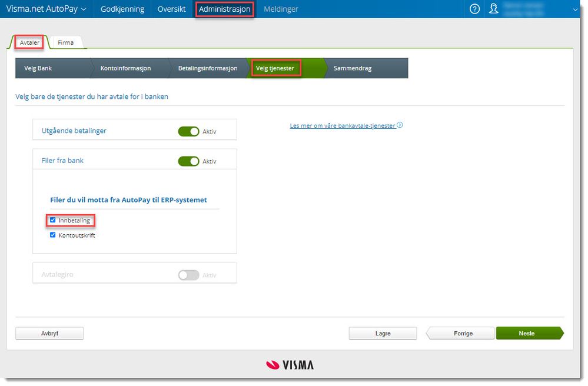Expand the user account dropdown arrow
Viewport: 588px width, 386px height.
coord(575,10)
